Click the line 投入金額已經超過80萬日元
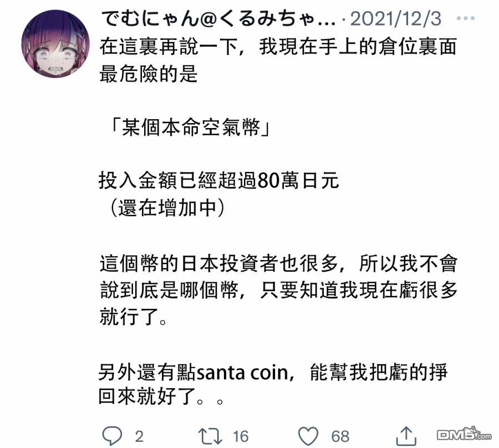 (x=218, y=180)
